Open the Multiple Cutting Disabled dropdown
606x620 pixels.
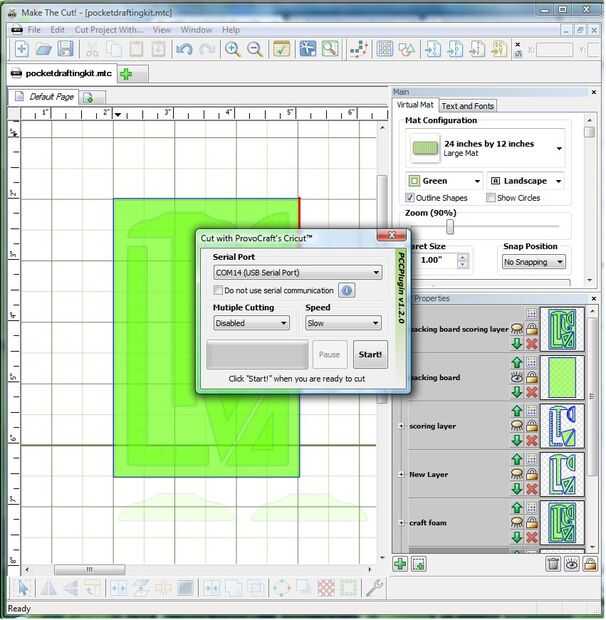(251, 323)
